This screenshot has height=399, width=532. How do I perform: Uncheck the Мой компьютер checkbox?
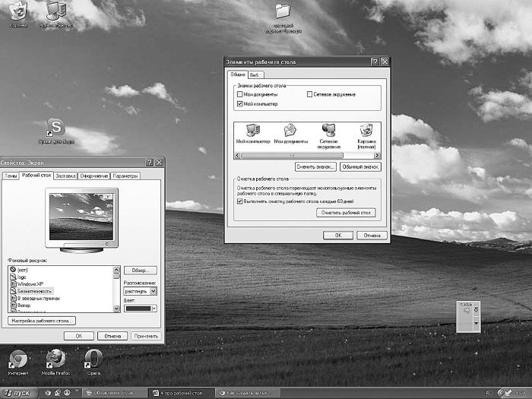click(x=241, y=103)
